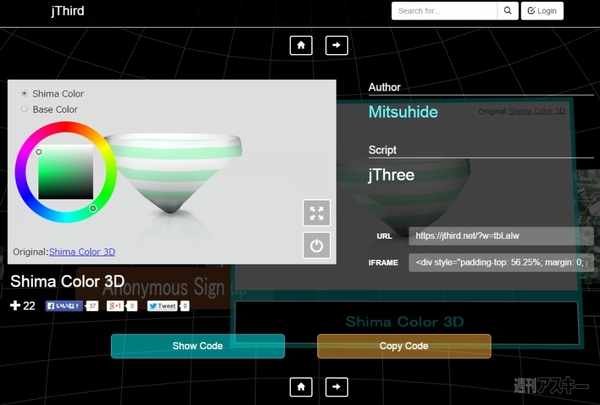Viewport: 600px width, 405px height.
Task: Click the saturation square picker handle
Action: (39, 152)
